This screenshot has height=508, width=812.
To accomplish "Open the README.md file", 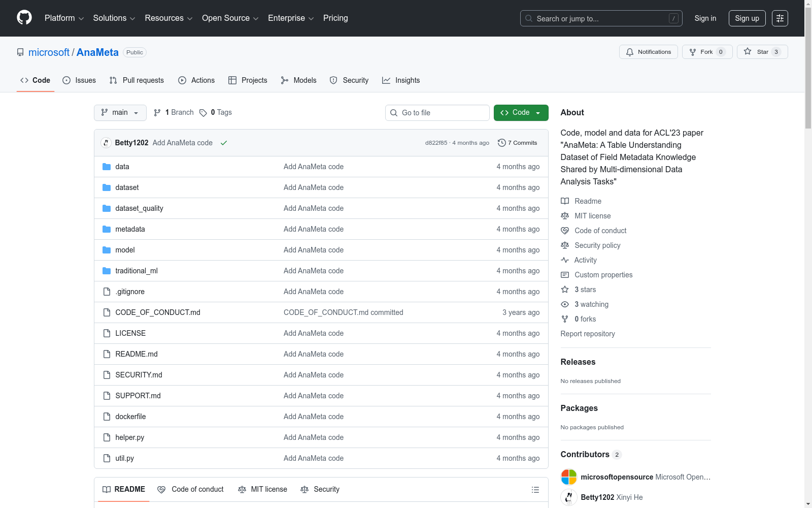I will (x=137, y=354).
